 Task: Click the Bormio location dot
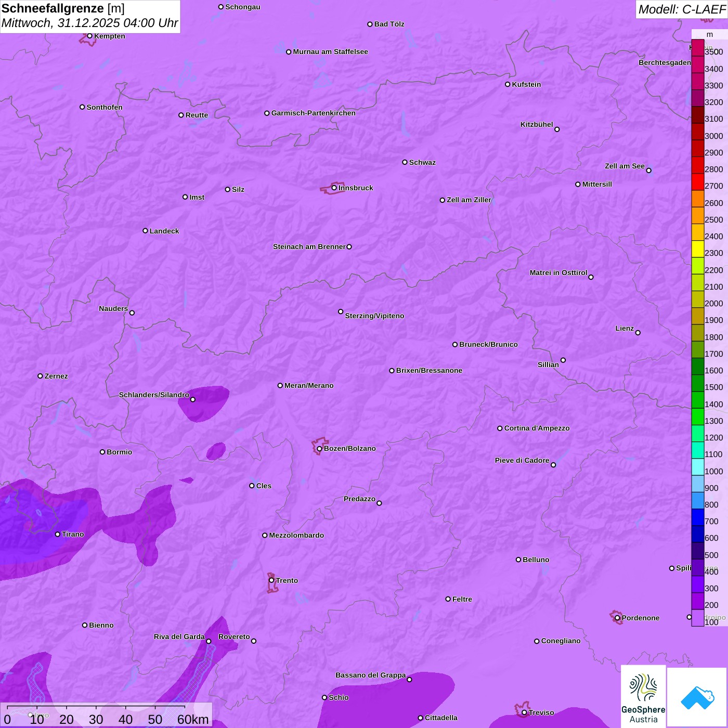point(102,452)
